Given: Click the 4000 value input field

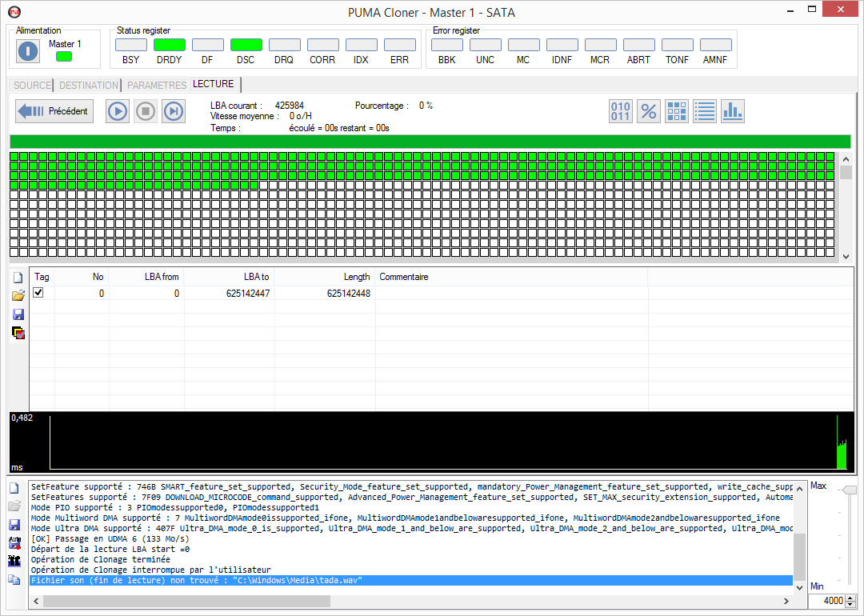Looking at the screenshot, I should click(x=826, y=601).
